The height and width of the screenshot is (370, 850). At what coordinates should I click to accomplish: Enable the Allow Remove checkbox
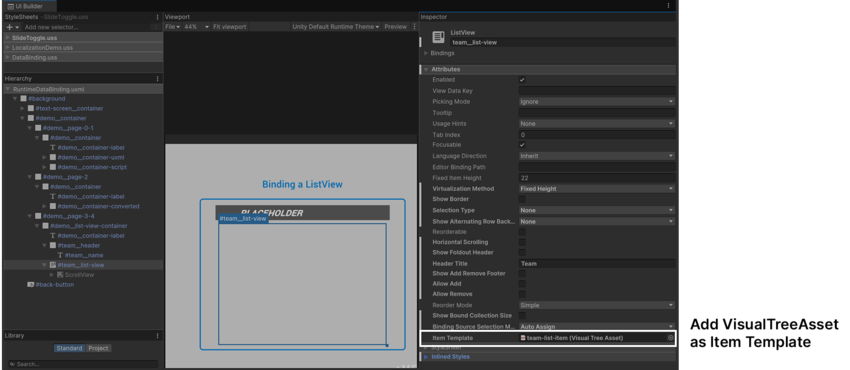(x=522, y=294)
